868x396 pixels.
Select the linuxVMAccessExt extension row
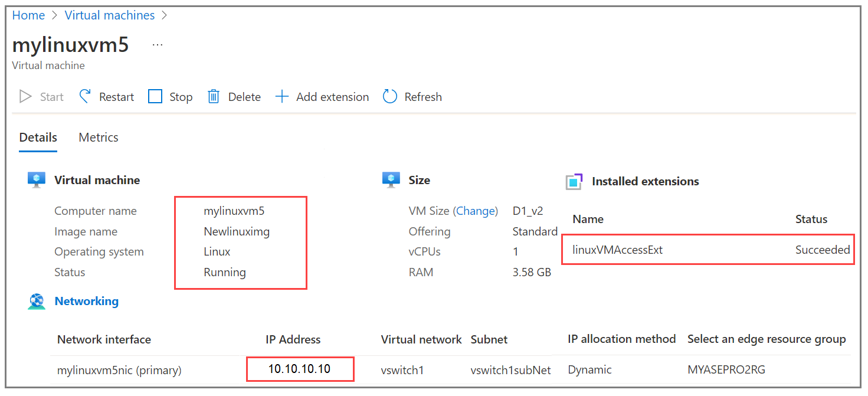(618, 250)
